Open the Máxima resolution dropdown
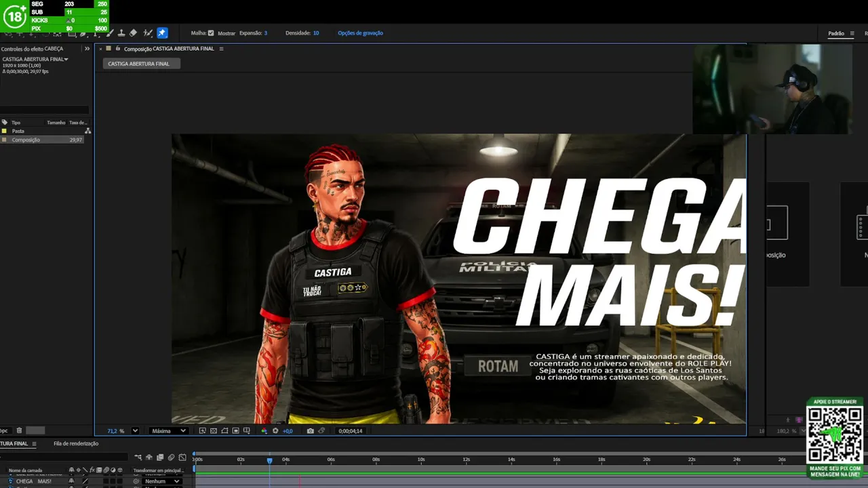This screenshot has width=868, height=488. (x=169, y=430)
